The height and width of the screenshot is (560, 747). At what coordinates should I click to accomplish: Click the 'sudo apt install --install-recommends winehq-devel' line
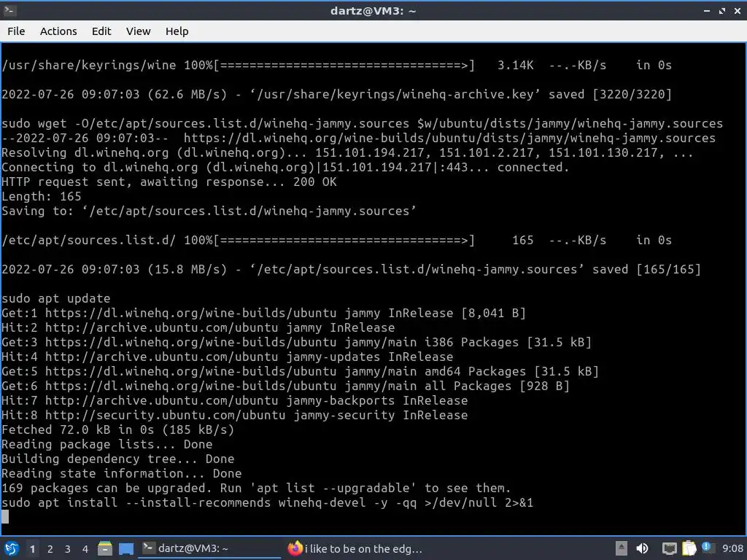pos(267,503)
